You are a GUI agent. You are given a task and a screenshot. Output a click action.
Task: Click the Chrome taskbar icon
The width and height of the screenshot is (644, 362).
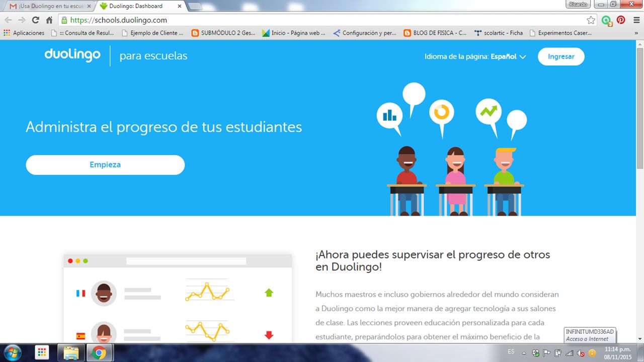pos(100,352)
